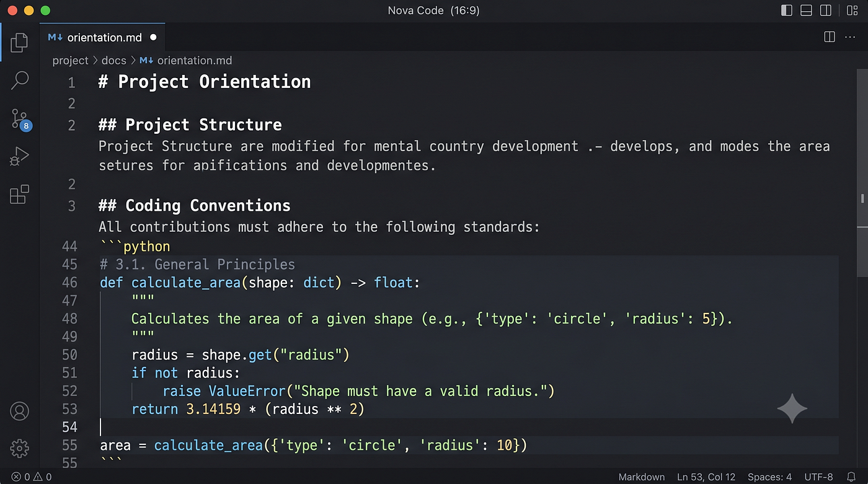Image resolution: width=868 pixels, height=484 pixels.
Task: Click the paragraph starting 'Project Structure are modified'
Action: tap(464, 156)
